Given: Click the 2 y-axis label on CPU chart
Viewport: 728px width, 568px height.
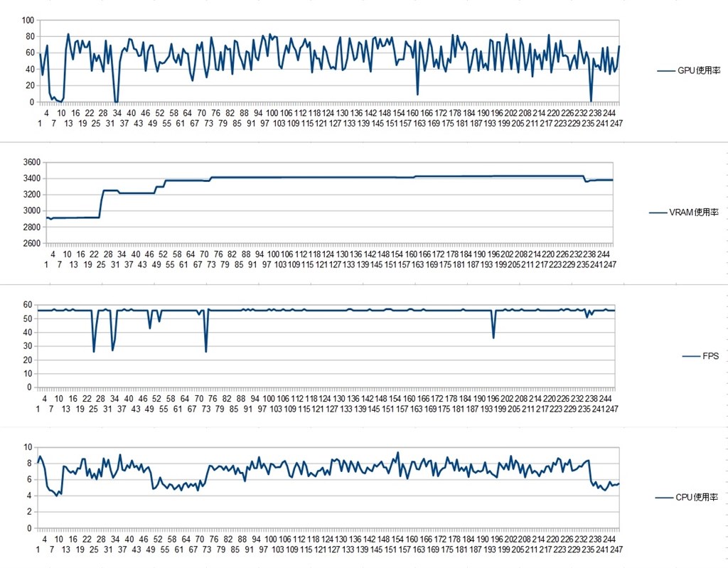Looking at the screenshot, I should pos(30,512).
